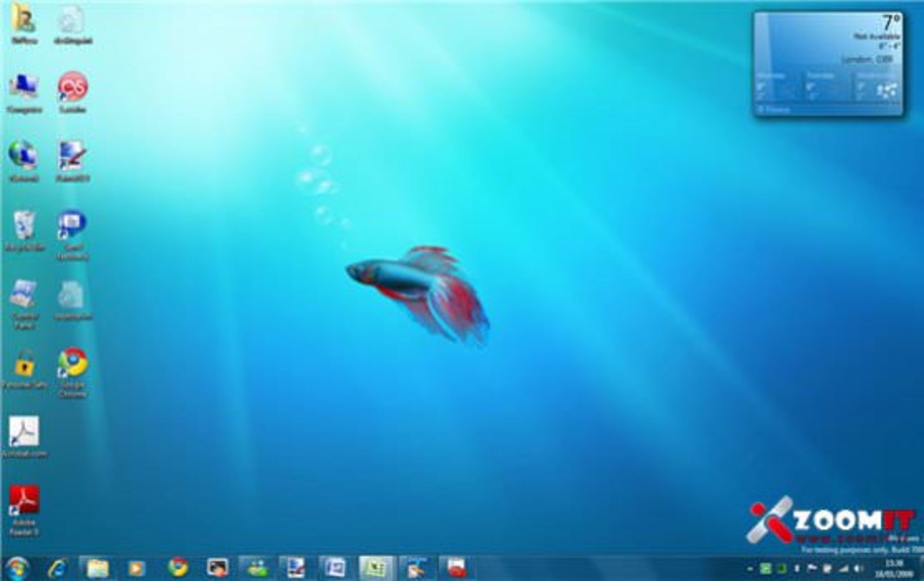The width and height of the screenshot is (924, 581).
Task: Open the Action Center flag tray icon
Action: tap(812, 568)
